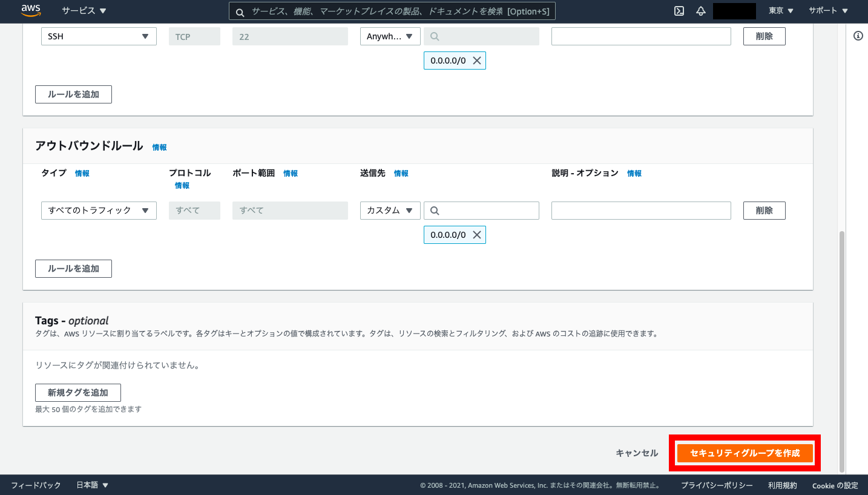Click 新規タグを追加 button

coord(78,393)
